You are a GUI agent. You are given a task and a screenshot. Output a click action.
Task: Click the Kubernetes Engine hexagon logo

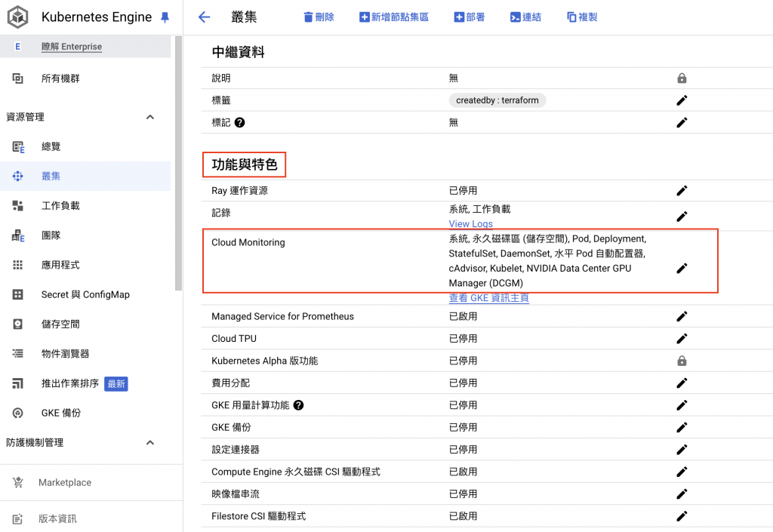(x=18, y=17)
